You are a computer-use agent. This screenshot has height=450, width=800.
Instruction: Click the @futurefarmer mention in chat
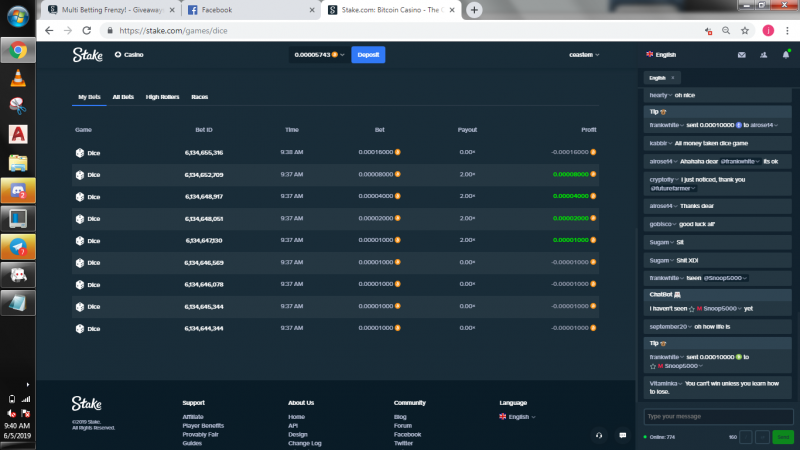click(673, 189)
